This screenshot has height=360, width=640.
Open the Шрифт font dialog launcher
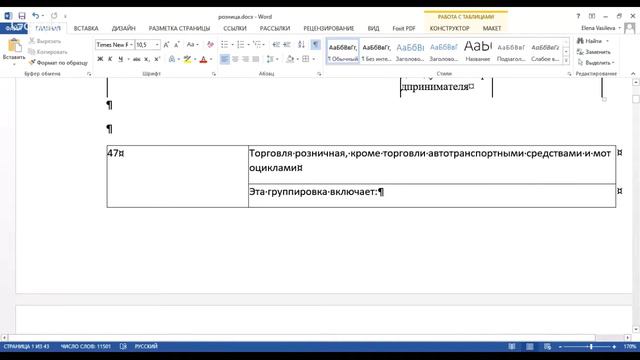point(213,74)
